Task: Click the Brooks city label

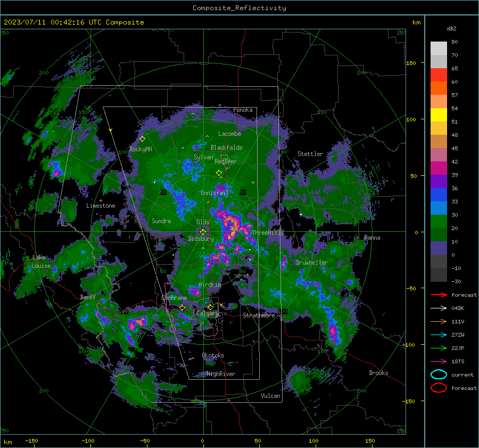Action: pos(378,373)
